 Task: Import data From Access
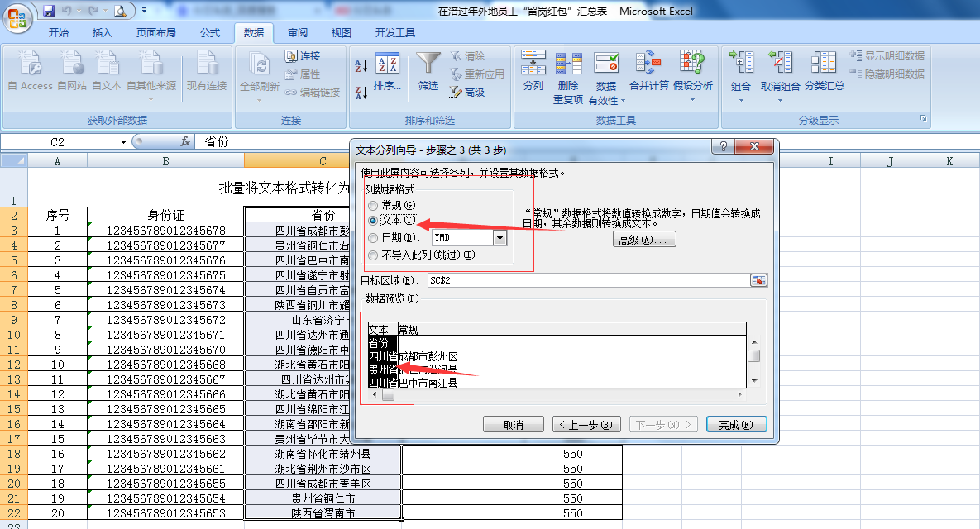click(30, 71)
